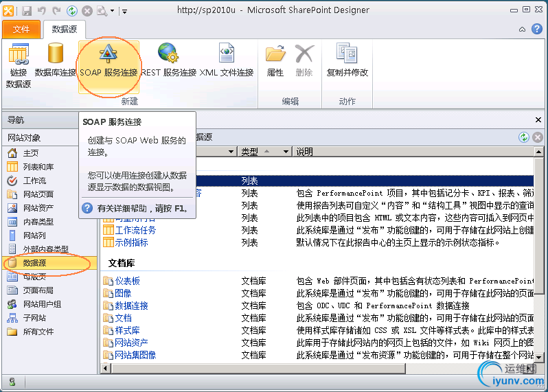Click 复制并修改 in the ribbon
This screenshot has height=392, width=548.
pyautogui.click(x=347, y=60)
